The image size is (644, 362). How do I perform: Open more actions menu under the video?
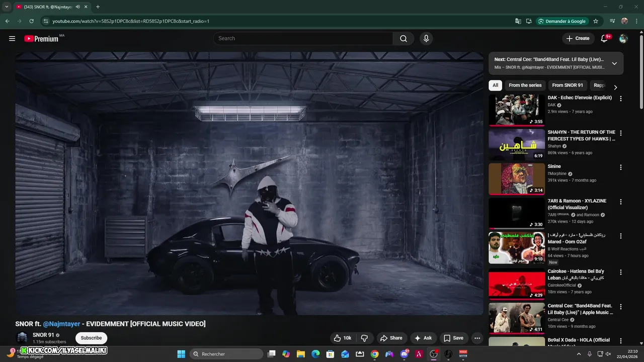coord(477,338)
